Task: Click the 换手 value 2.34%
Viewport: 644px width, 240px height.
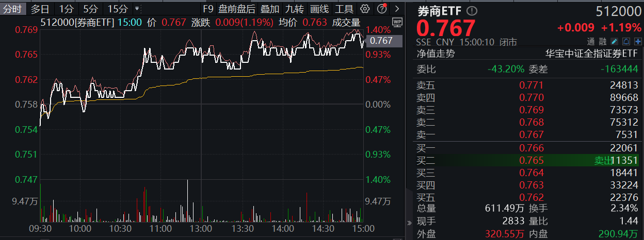Action: [x=625, y=209]
